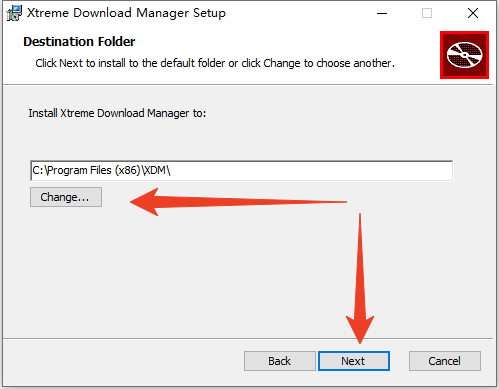This screenshot has height=389, width=499.
Task: Proceed with the Next button
Action: pos(354,361)
